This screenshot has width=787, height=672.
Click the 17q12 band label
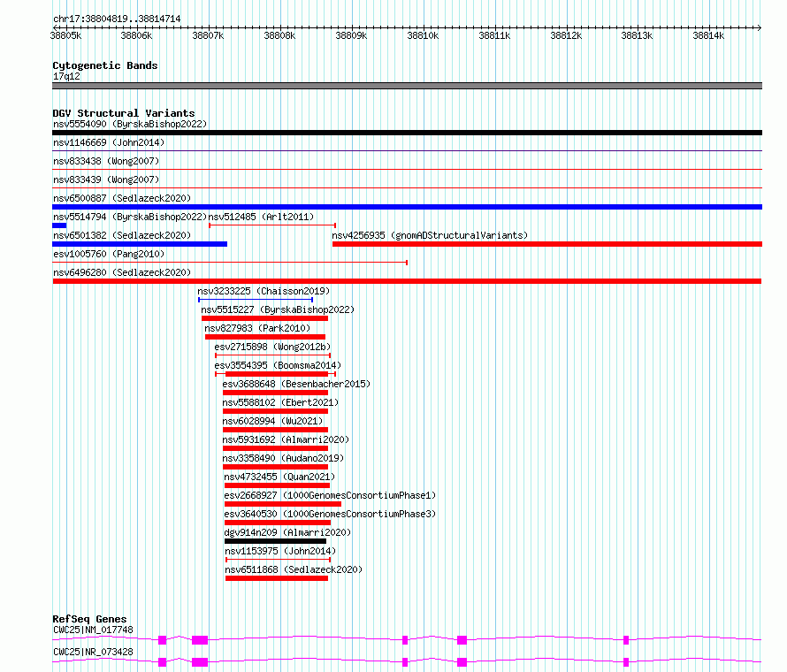click(x=66, y=76)
